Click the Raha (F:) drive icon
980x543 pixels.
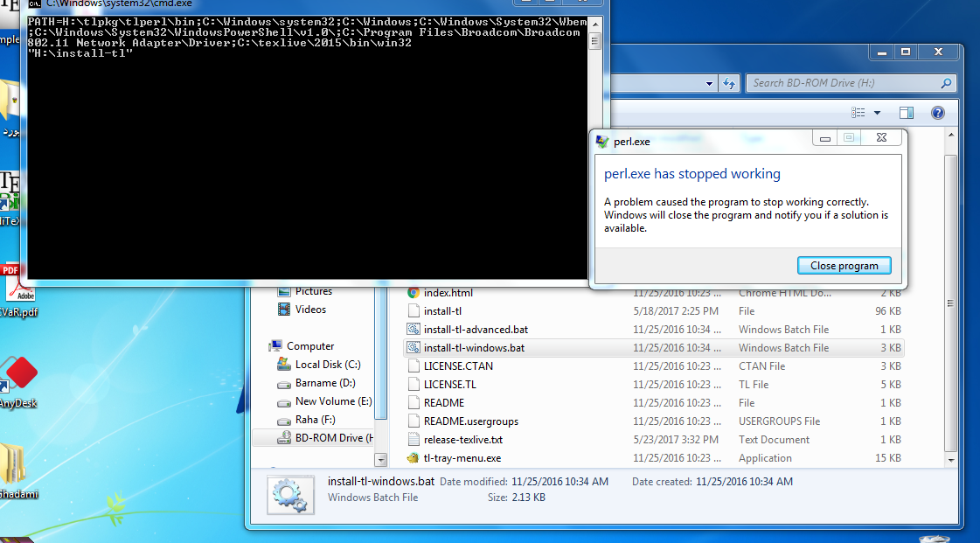point(284,421)
